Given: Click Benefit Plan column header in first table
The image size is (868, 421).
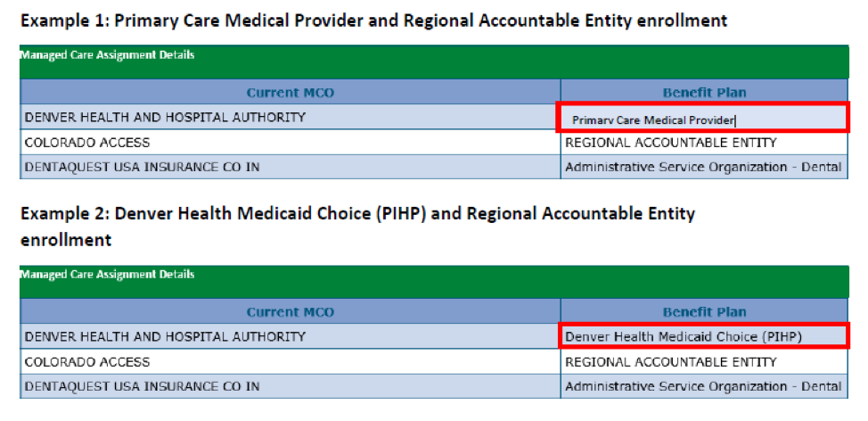Looking at the screenshot, I should 704,93.
